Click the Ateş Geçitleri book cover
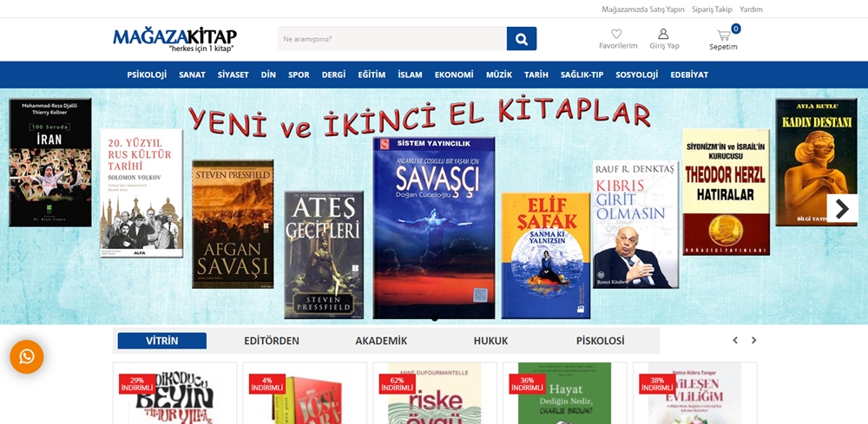 324,255
